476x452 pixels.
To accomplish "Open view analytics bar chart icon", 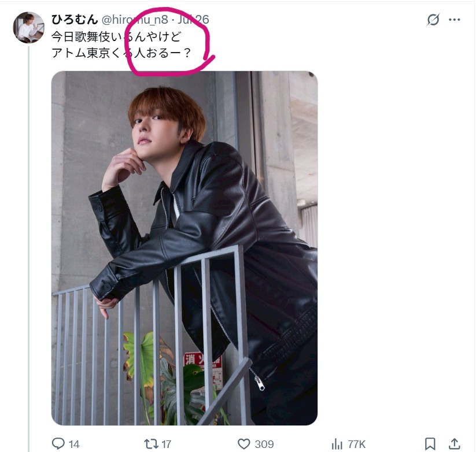I will pyautogui.click(x=337, y=444).
